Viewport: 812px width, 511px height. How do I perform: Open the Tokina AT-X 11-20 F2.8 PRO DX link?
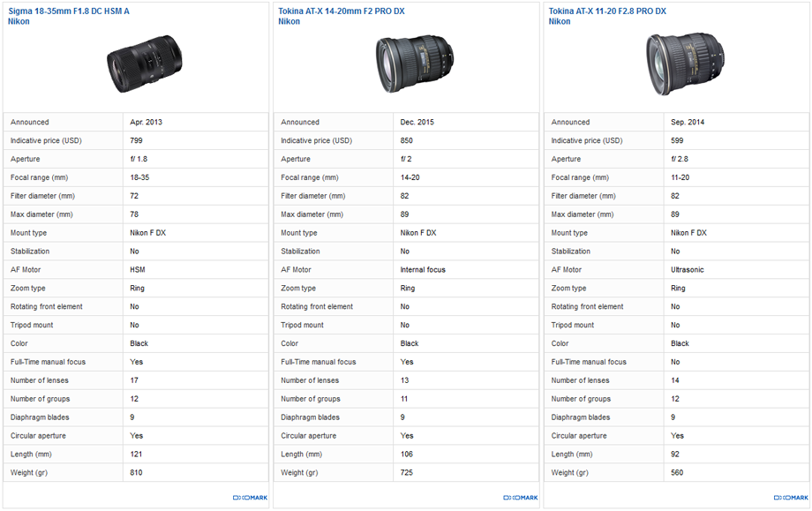coord(607,11)
